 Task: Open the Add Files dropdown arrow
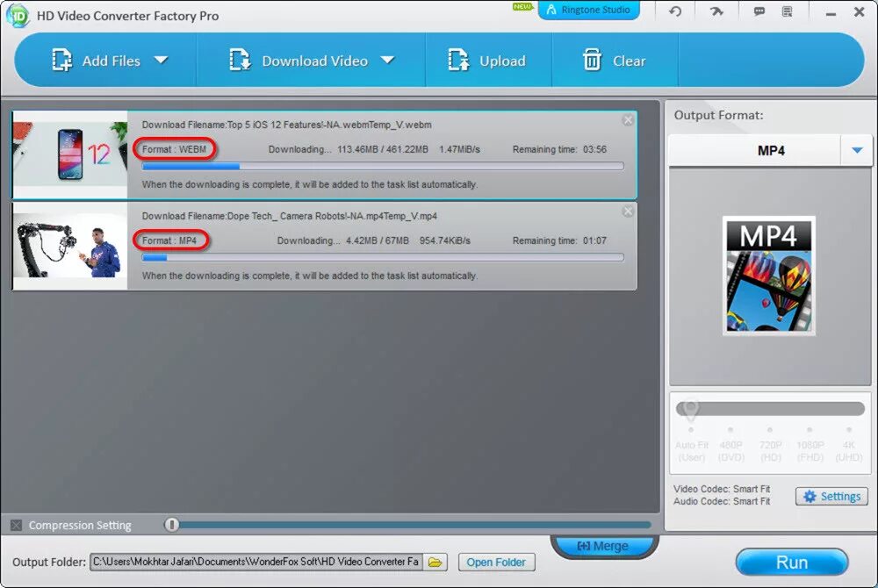162,60
